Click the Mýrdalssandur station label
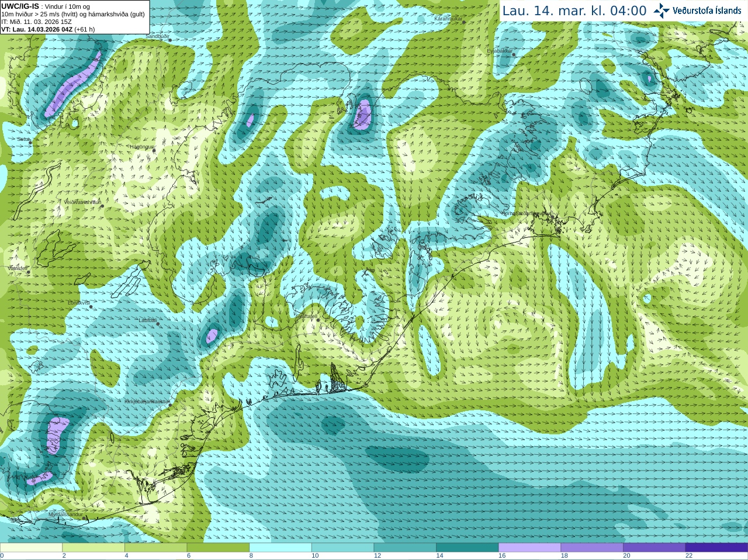This screenshot has width=748, height=560. point(65,514)
